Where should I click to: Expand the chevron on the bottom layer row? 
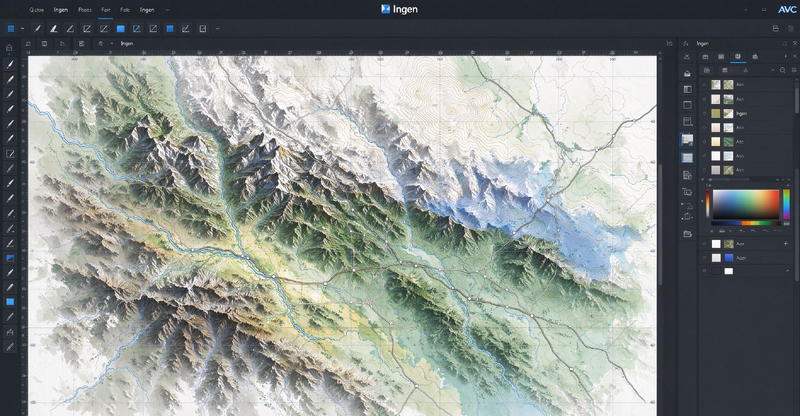point(788,271)
